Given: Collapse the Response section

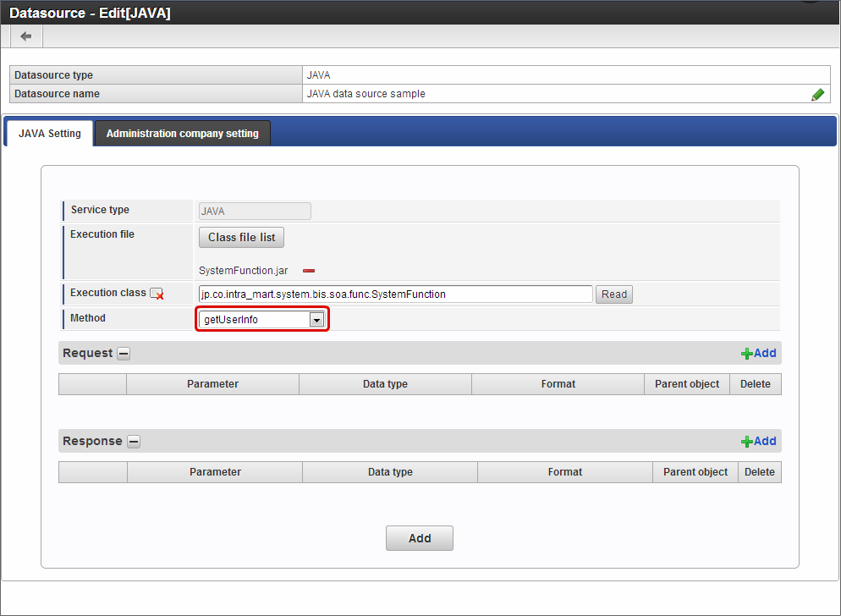Looking at the screenshot, I should 134,442.
